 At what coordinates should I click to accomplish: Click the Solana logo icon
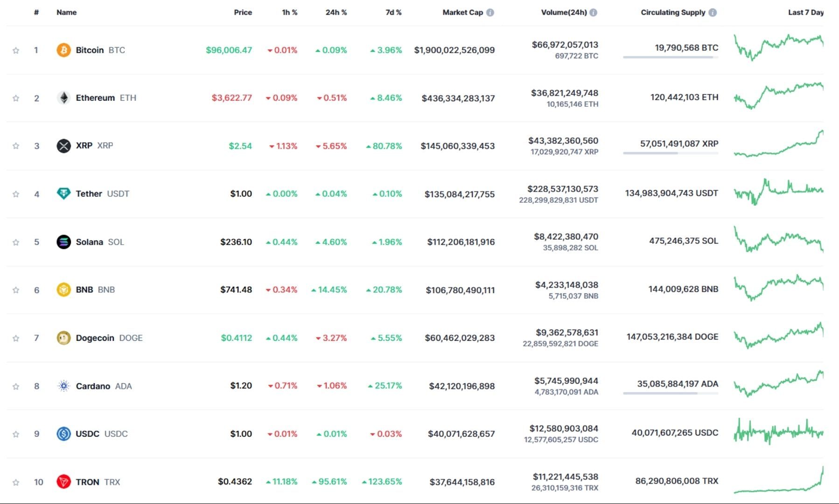coord(63,242)
